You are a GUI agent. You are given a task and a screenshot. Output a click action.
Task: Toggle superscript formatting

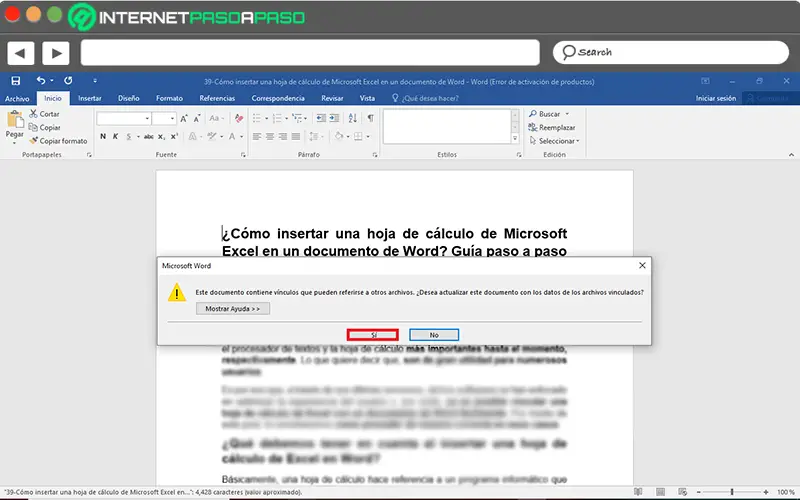pos(174,136)
